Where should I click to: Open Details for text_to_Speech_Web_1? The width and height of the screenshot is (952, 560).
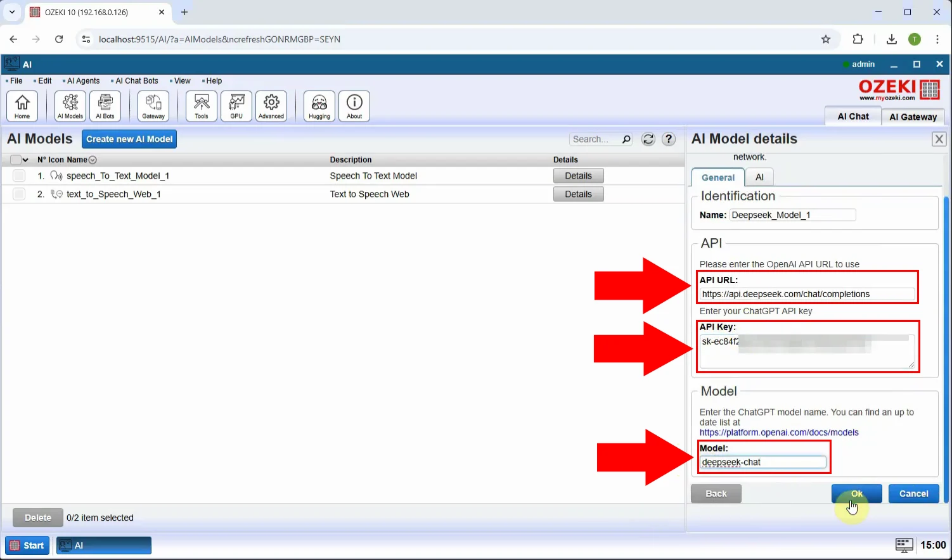pos(578,194)
